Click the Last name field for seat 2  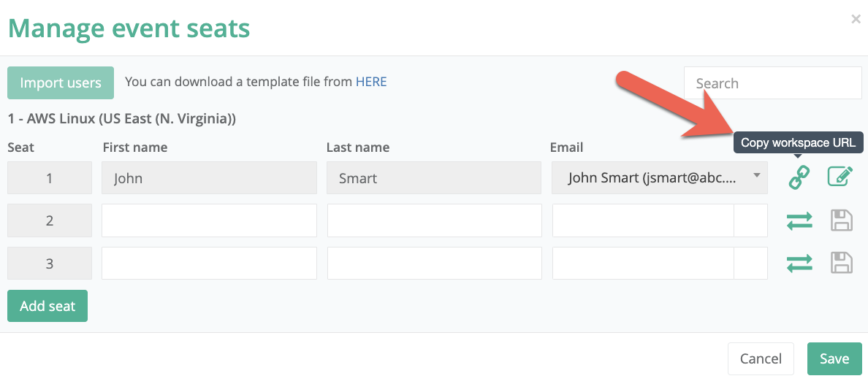(x=435, y=220)
